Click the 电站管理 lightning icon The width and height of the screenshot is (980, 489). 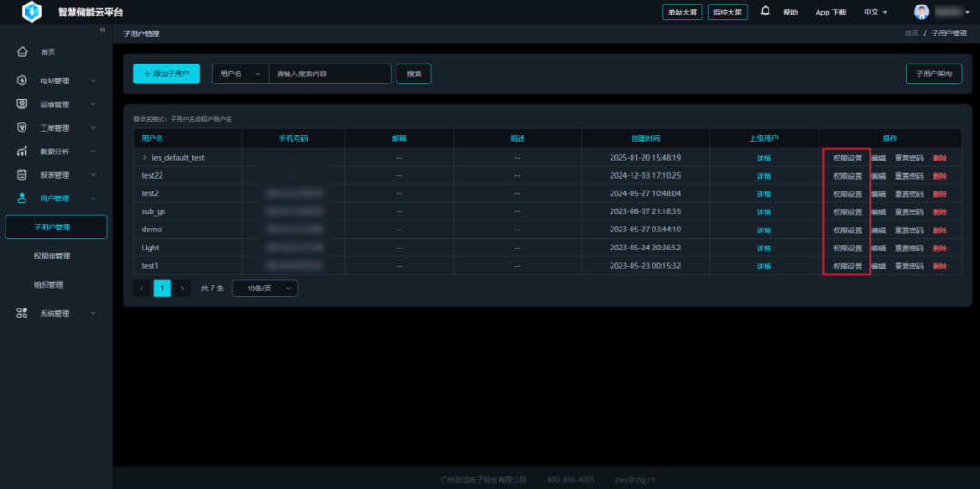23,81
